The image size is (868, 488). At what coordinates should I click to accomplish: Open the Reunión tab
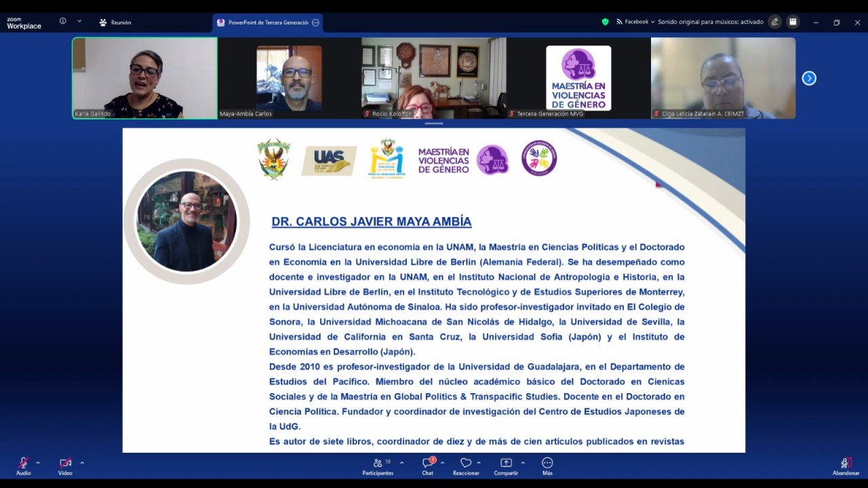tap(115, 22)
